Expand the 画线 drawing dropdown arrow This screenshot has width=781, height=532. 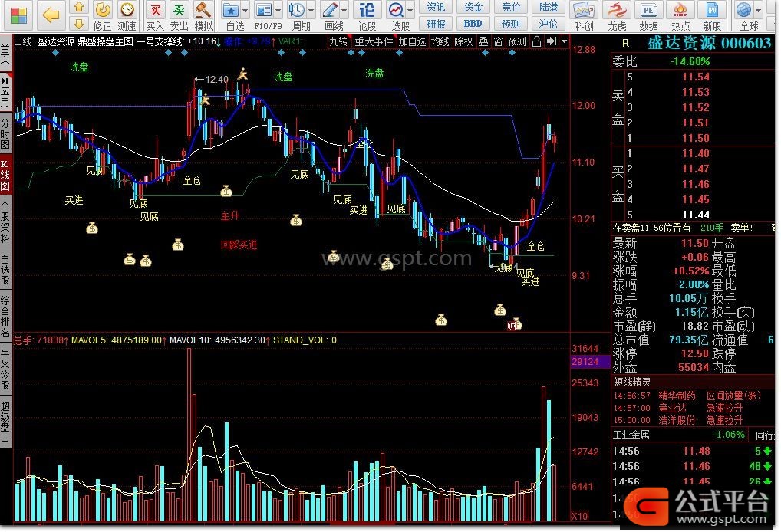coord(344,10)
